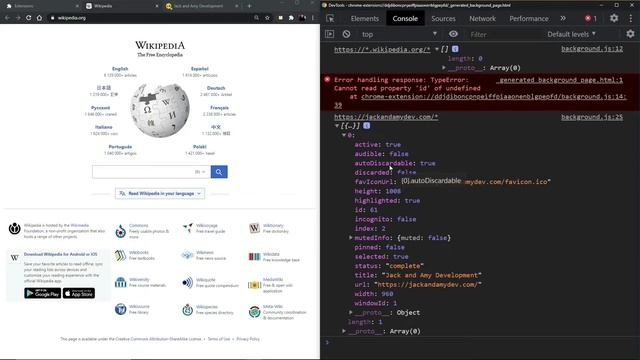Viewport: 640px width, 360px height.
Task: Click the zoom magnifier icon in address bar
Action: pyautogui.click(x=256, y=18)
